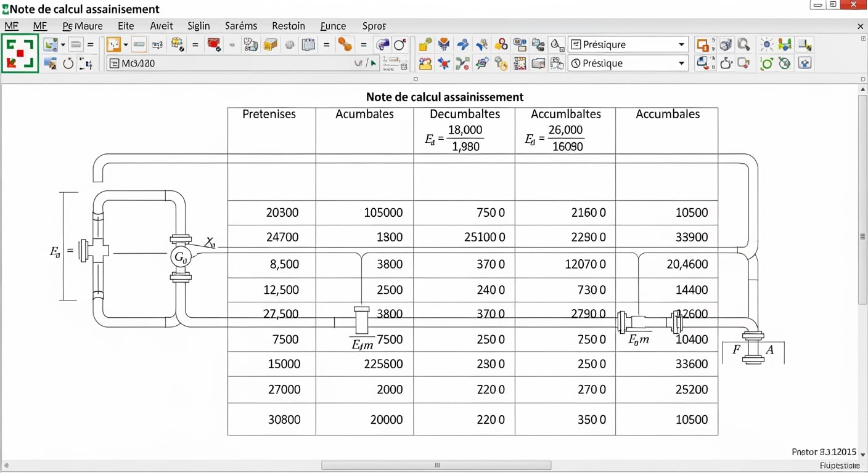This screenshot has width=868, height=473.
Task: Select the red shape tool in the toolbar
Action: (213, 44)
